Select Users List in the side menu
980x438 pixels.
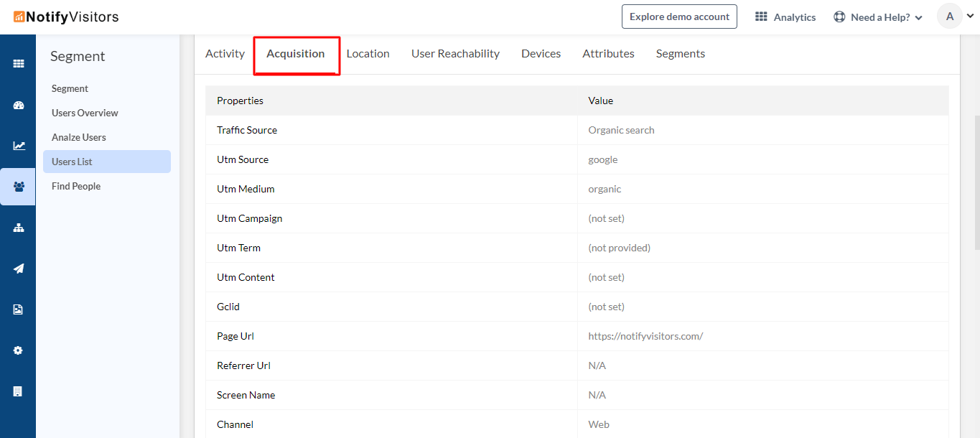tap(107, 162)
